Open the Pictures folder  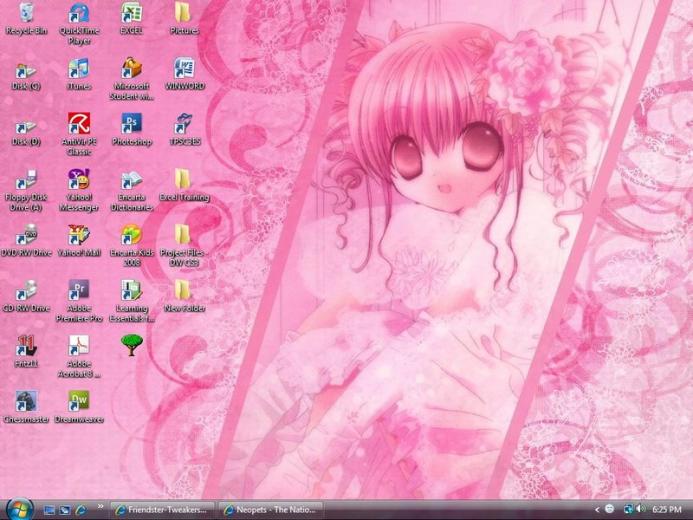(x=184, y=19)
